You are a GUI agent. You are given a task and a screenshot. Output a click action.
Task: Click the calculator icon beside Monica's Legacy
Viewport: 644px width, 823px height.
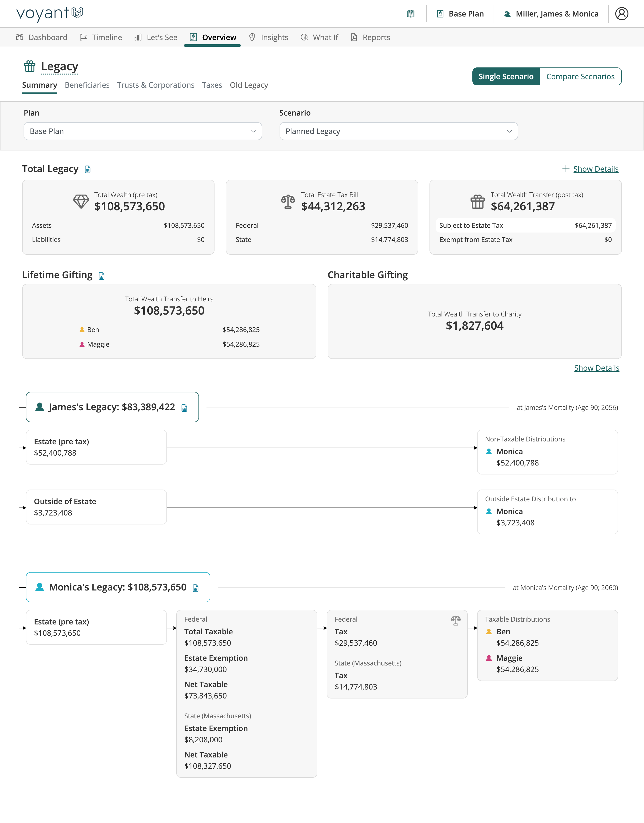(x=196, y=588)
